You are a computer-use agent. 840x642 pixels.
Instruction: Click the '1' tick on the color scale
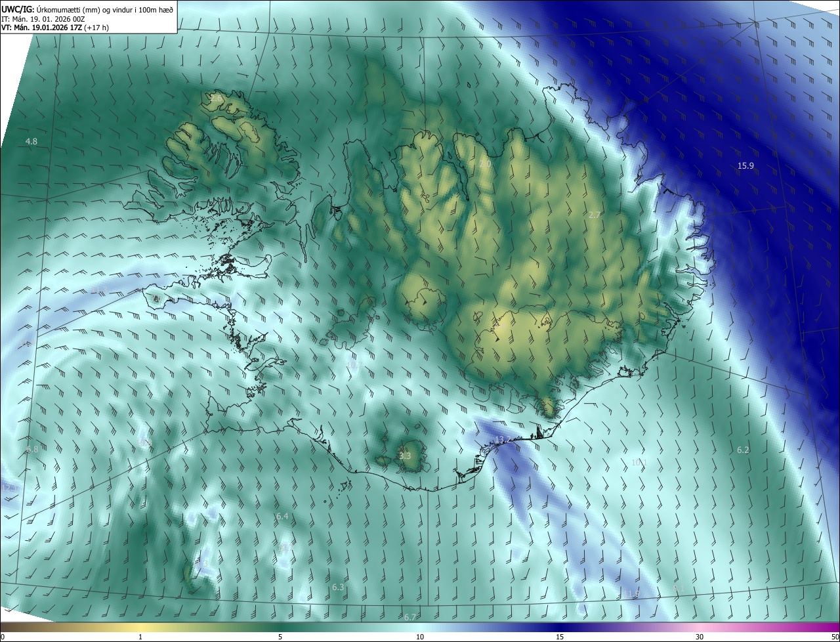[141, 637]
